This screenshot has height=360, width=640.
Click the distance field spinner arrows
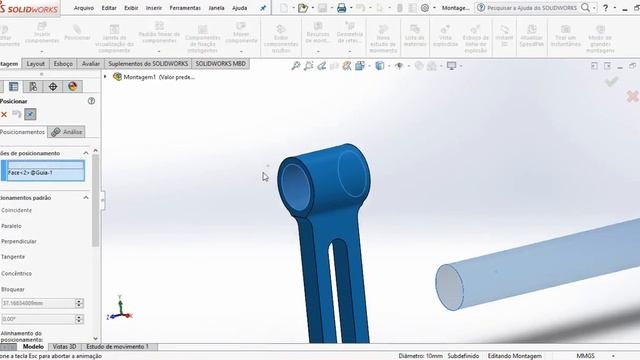(79, 303)
